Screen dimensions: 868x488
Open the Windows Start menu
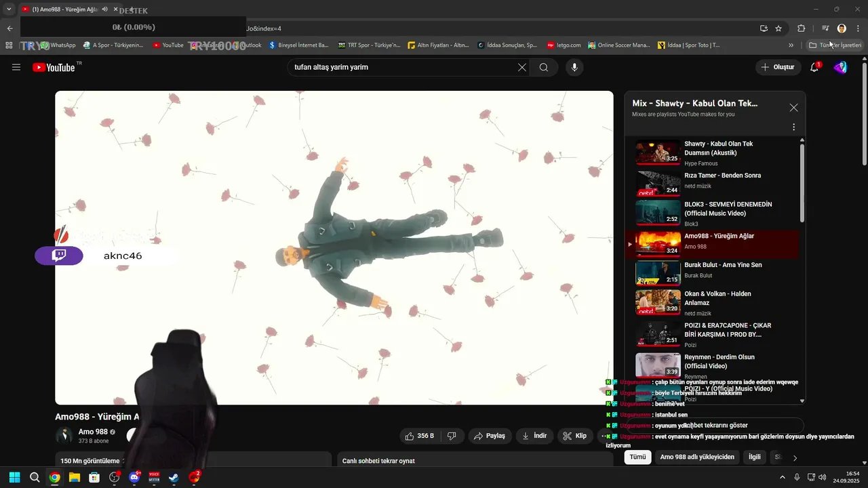[15, 477]
